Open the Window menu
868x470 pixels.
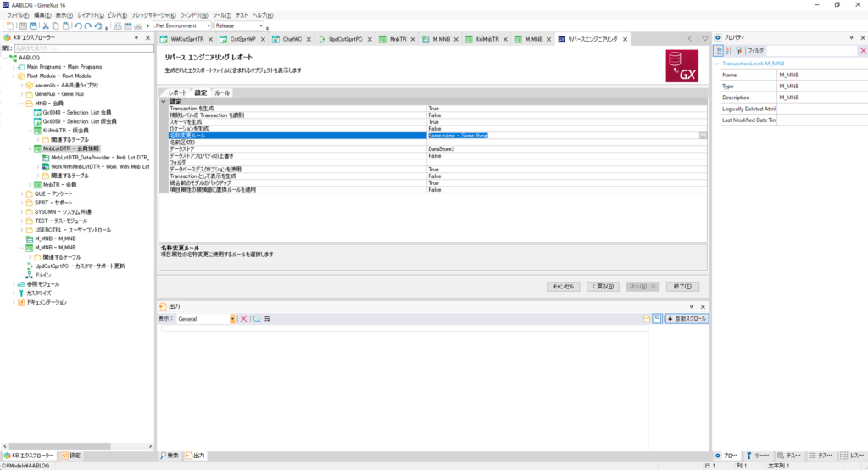[x=194, y=15]
